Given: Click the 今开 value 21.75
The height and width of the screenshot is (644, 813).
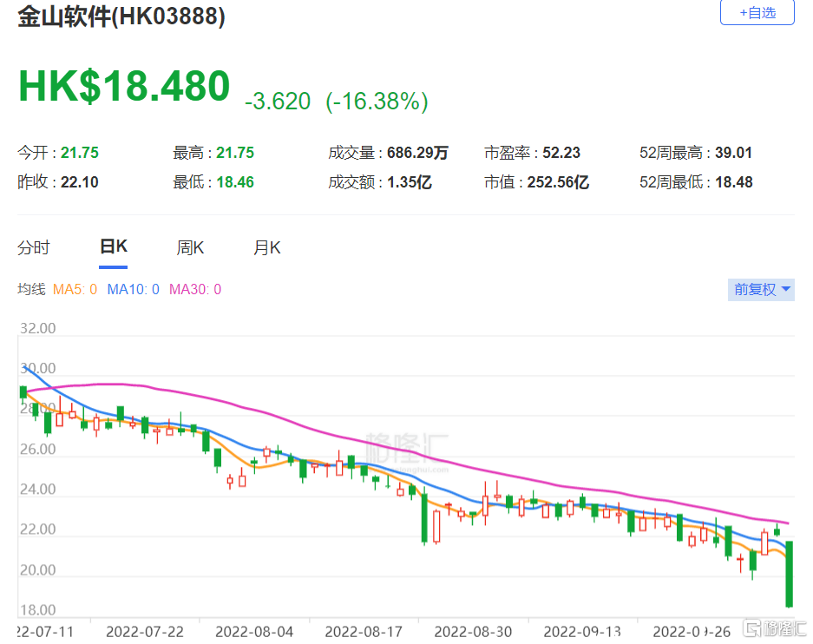Looking at the screenshot, I should point(79,153).
